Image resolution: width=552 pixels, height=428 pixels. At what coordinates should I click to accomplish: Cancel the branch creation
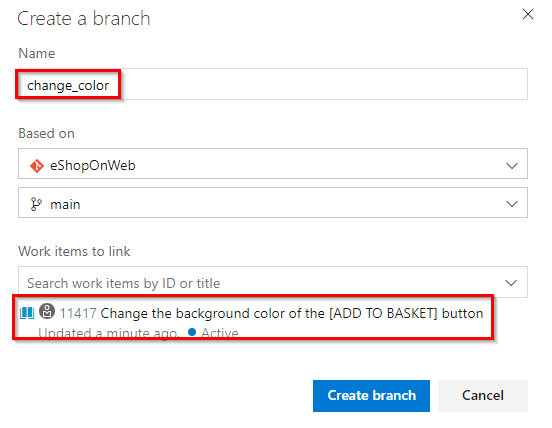pos(483,396)
